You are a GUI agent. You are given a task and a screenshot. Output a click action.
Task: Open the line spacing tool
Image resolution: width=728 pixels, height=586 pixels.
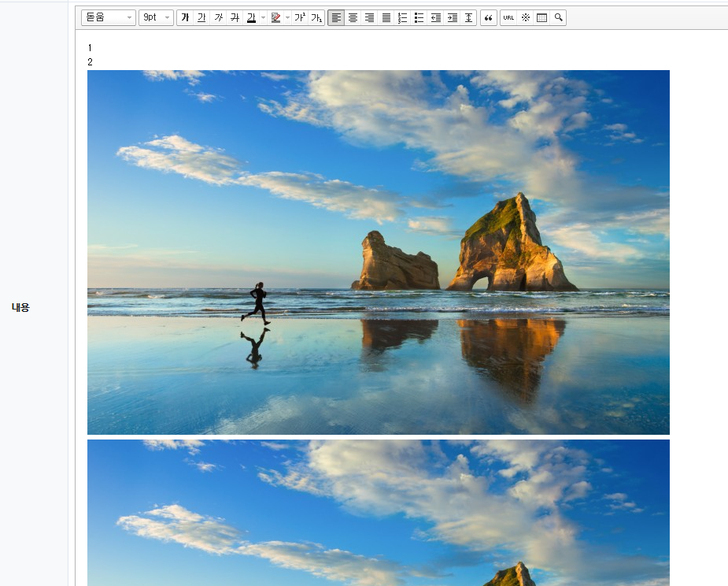pos(468,17)
